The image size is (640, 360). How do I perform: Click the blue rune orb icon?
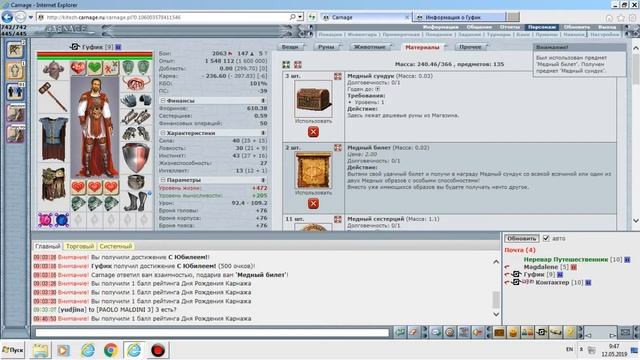coord(62,220)
